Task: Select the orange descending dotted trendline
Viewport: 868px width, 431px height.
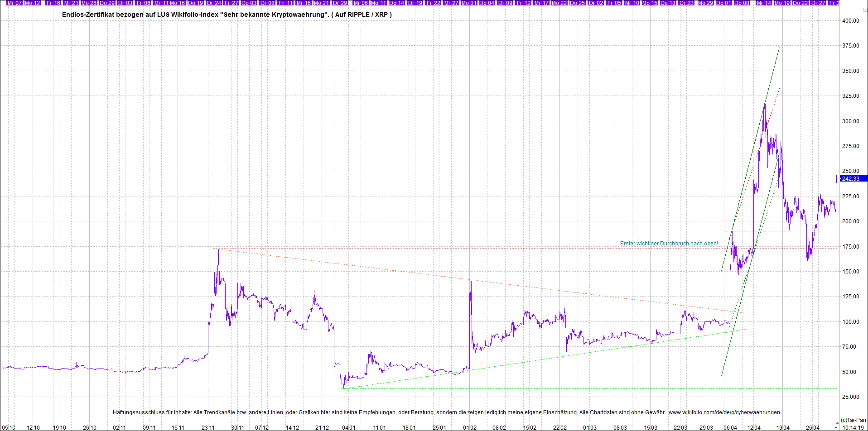Action: click(x=344, y=264)
